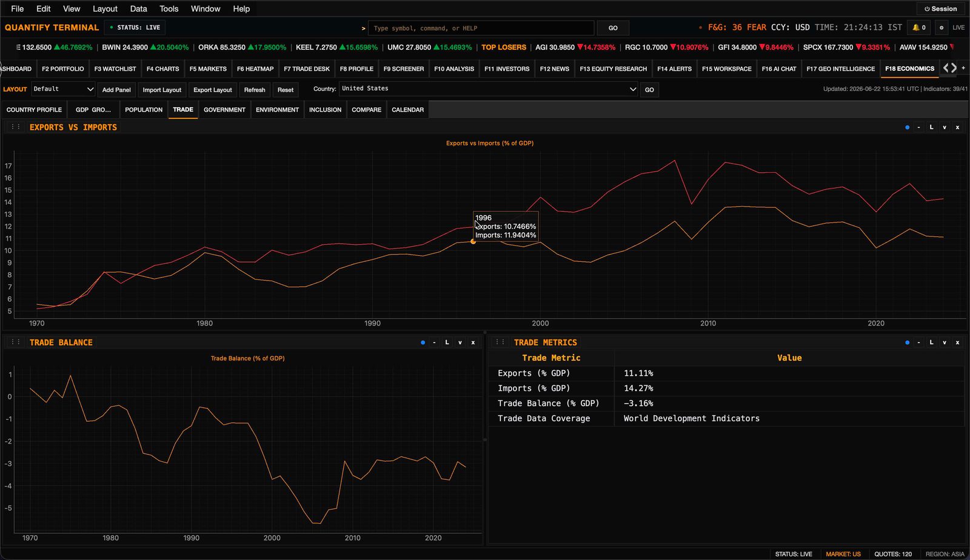Screen dimensions: 970x560
Task: Select the Government sub-tab
Action: (224, 110)
